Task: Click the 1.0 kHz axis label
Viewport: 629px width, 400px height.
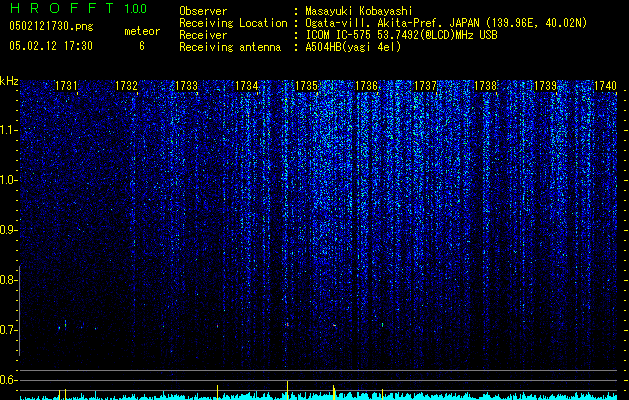Action: click(8, 180)
